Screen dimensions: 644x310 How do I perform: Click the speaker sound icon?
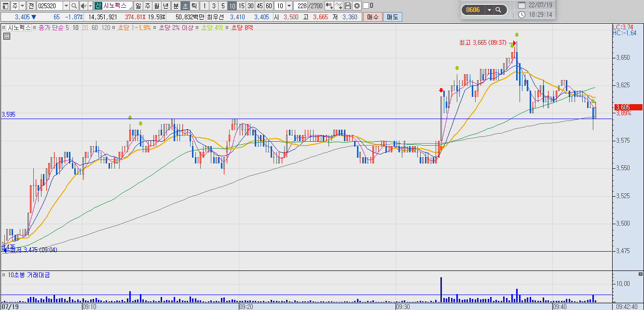tap(83, 6)
